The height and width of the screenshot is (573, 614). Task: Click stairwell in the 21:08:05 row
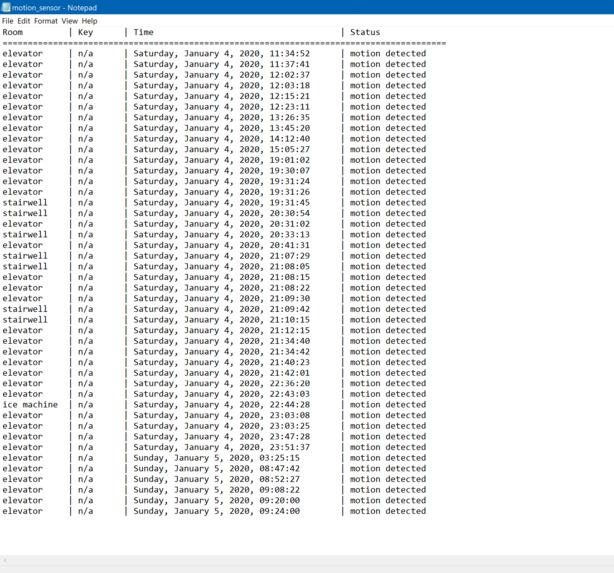coord(25,266)
